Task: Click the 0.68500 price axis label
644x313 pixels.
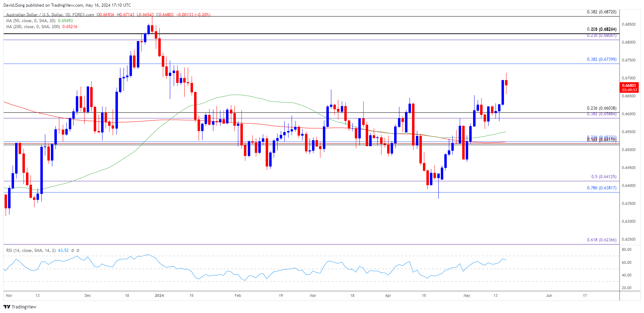Action: 629,24
